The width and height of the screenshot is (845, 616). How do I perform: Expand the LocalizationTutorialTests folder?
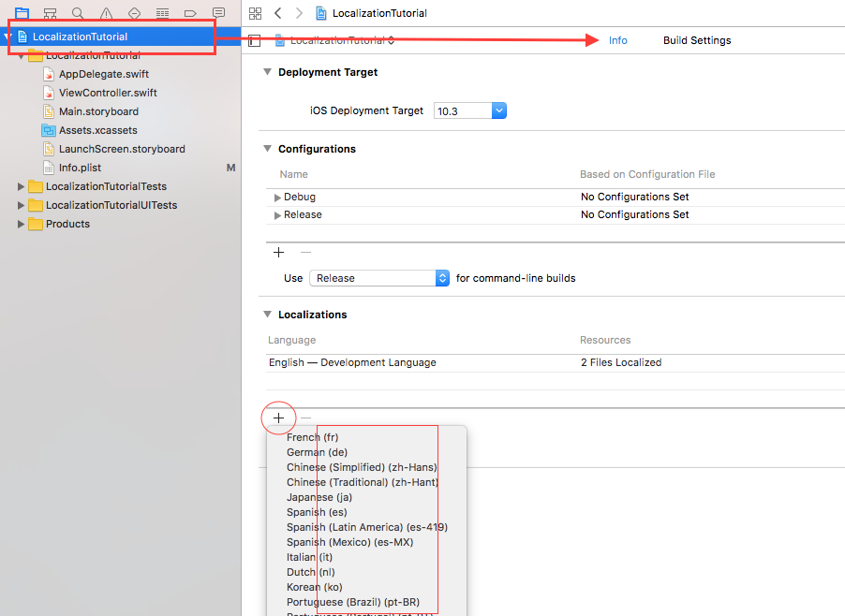pos(21,187)
